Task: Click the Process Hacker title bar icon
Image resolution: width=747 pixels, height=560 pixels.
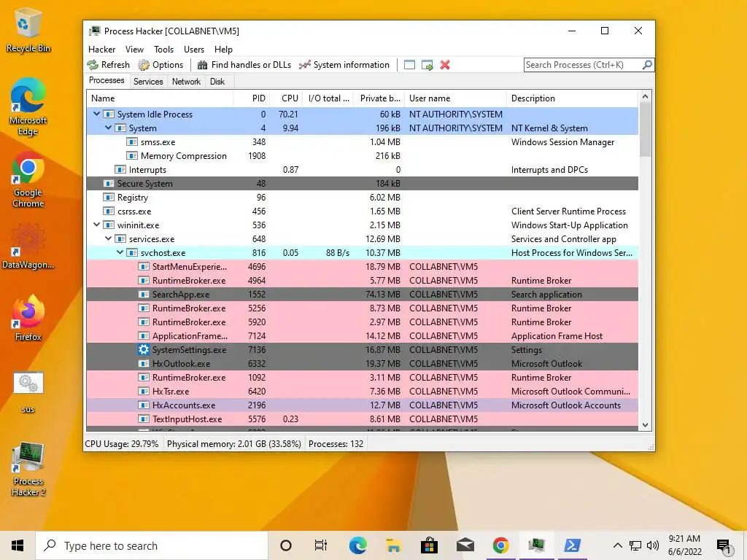Action: [95, 31]
